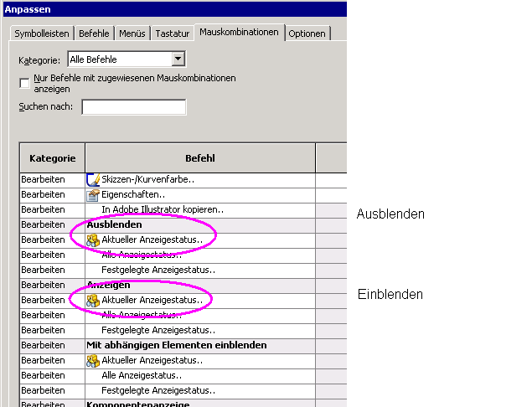Image resolution: width=532 pixels, height=407 pixels.
Task: Open the Tastatur tab
Action: tap(173, 33)
